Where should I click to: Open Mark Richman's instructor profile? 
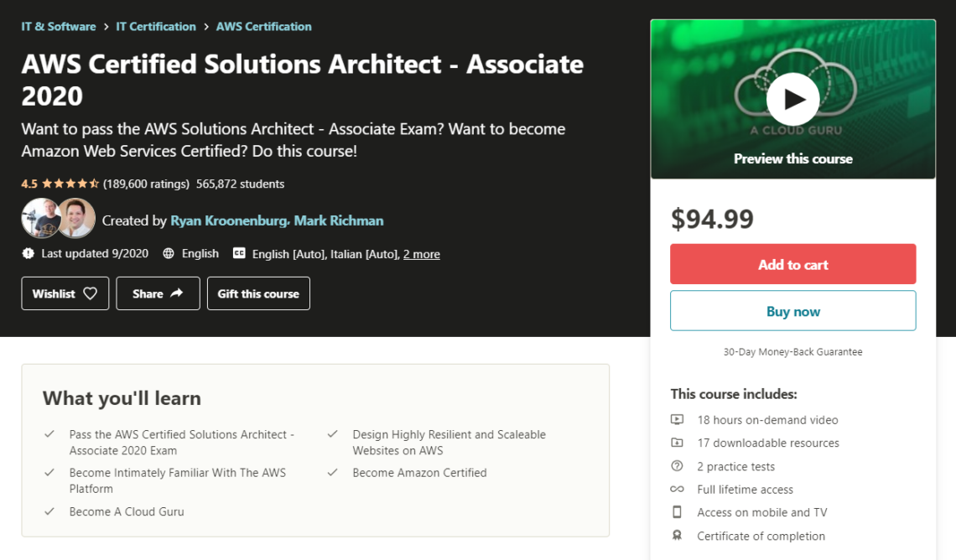(338, 220)
